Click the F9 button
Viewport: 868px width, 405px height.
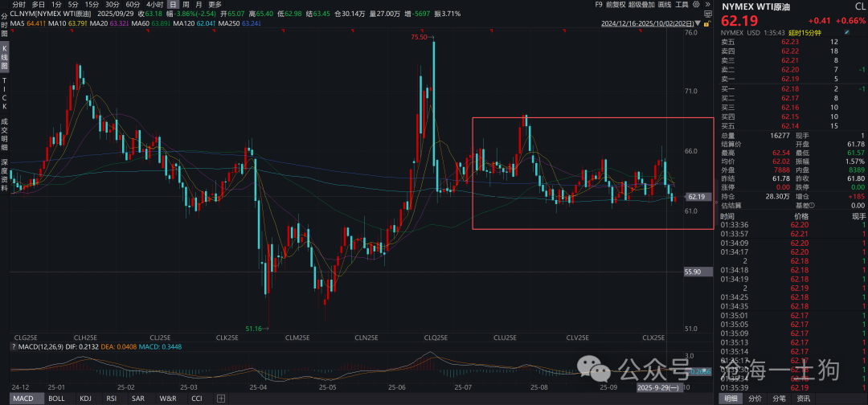(x=599, y=4)
